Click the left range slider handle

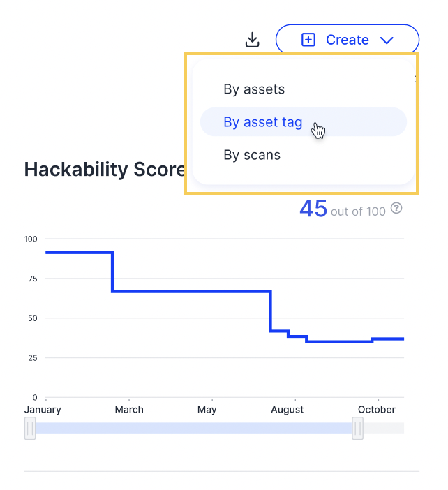[x=30, y=428]
